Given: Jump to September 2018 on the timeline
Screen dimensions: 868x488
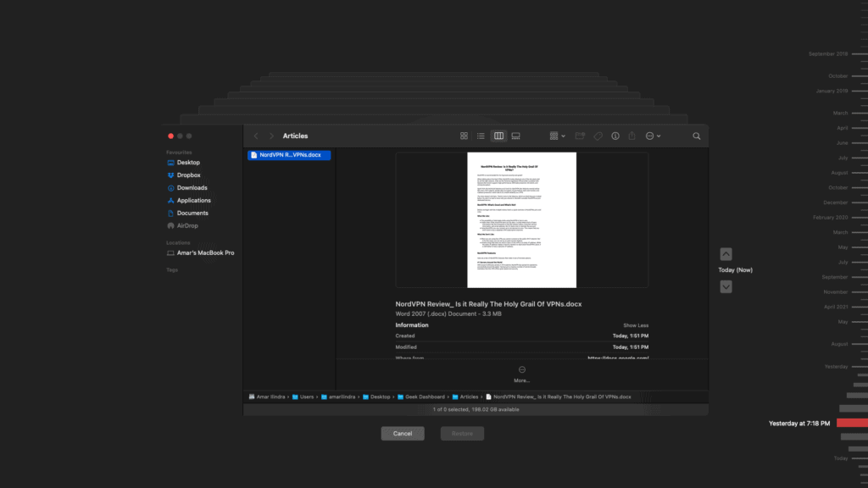Looking at the screenshot, I should tap(828, 53).
